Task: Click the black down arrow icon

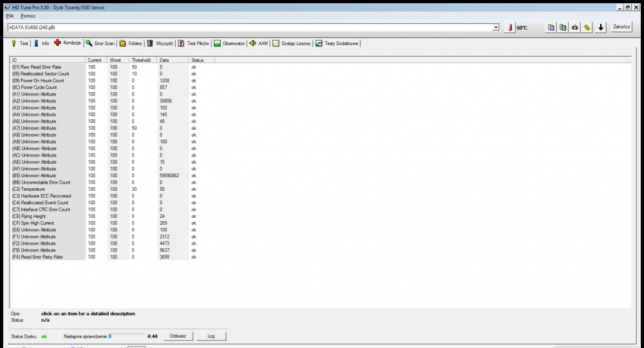Action: (x=601, y=28)
